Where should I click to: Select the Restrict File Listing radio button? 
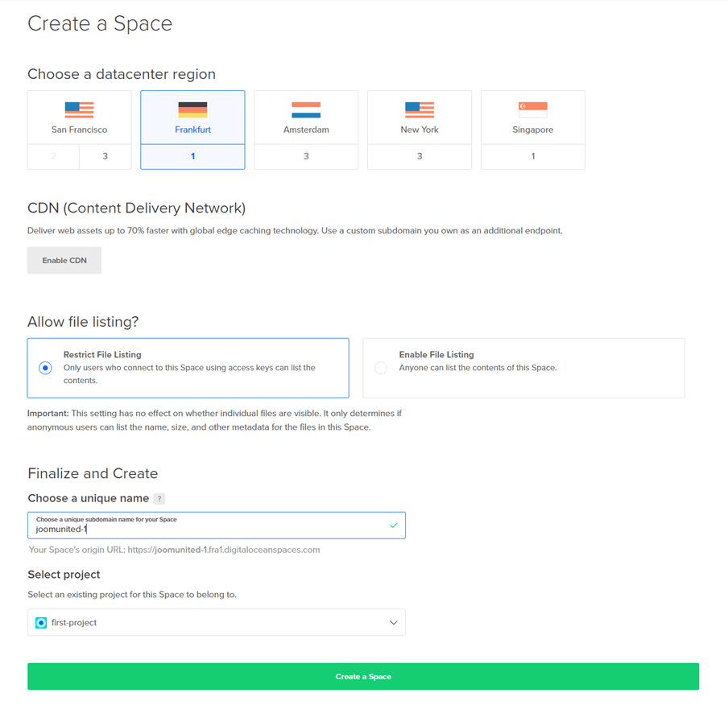[45, 368]
